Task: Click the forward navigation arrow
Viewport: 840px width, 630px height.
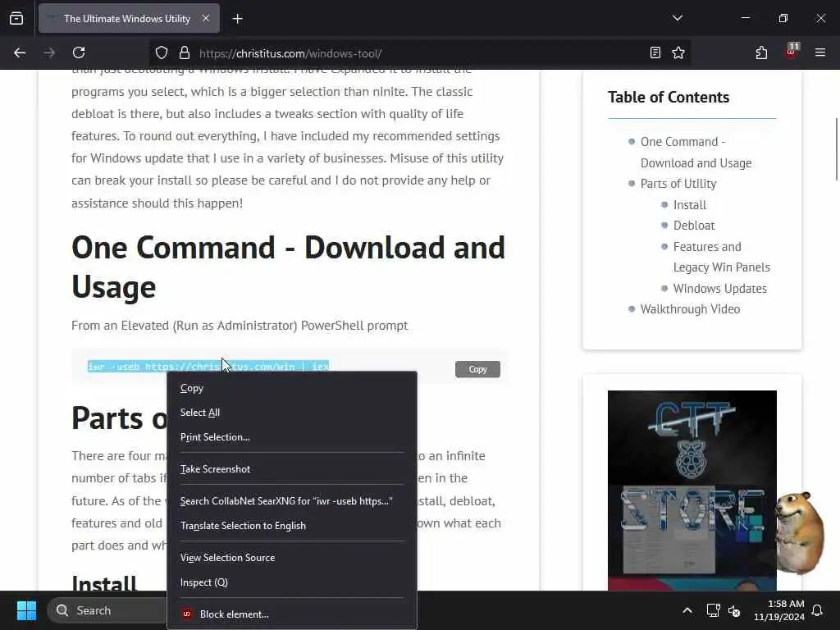Action: 49,52
